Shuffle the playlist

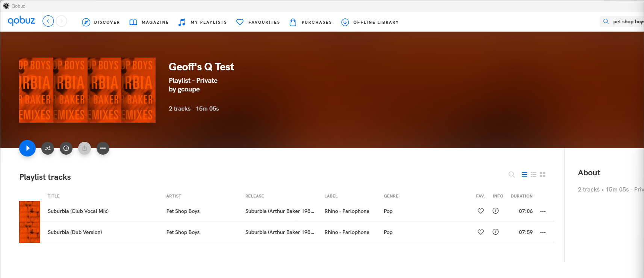pos(48,148)
